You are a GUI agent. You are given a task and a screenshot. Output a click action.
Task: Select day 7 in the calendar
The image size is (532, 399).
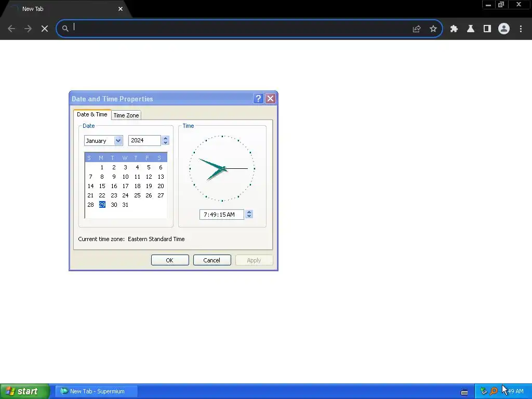(90, 177)
